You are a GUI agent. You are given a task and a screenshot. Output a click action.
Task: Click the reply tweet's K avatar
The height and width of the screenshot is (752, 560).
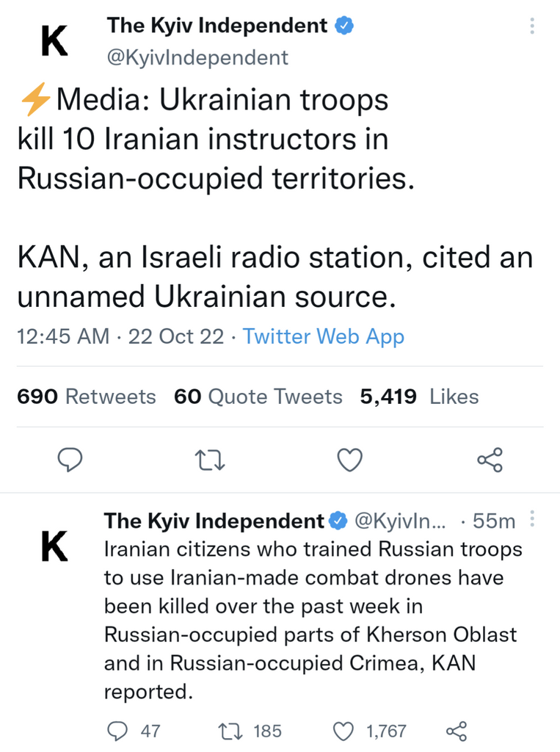point(55,546)
